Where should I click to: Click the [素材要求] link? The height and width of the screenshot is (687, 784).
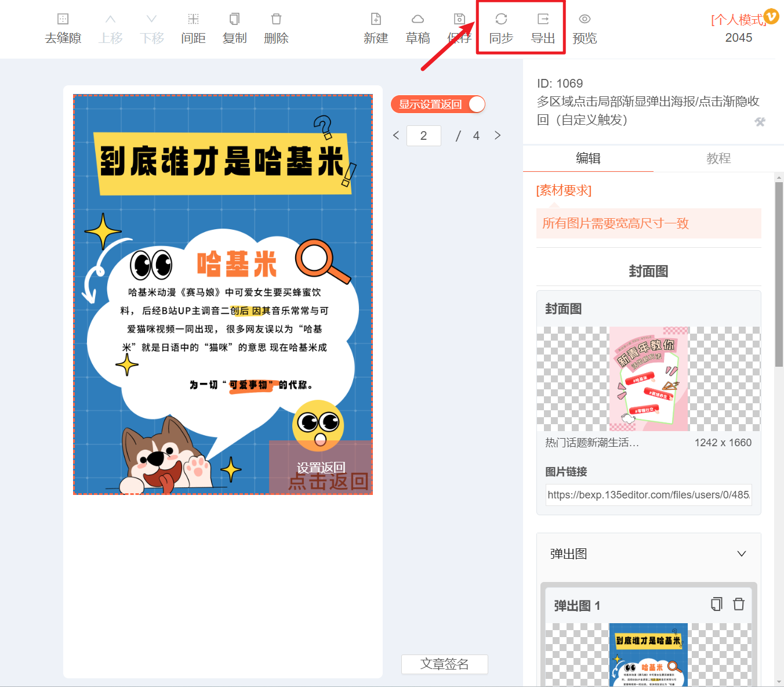(564, 190)
